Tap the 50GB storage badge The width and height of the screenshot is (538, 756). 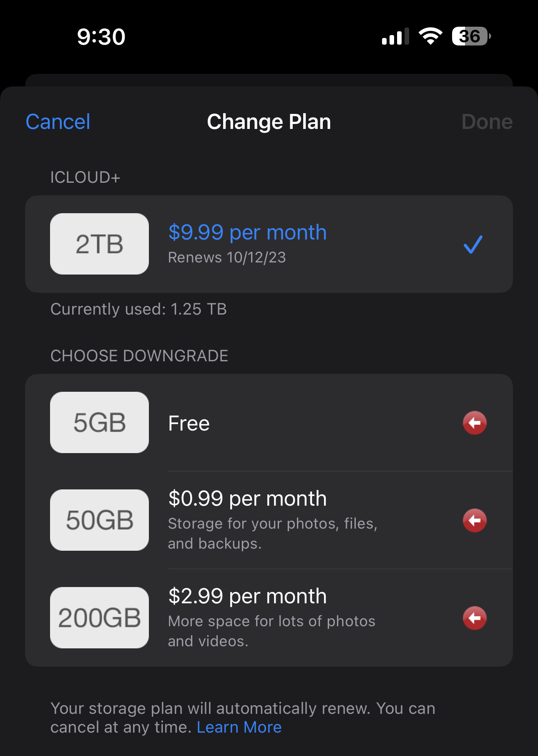point(99,520)
